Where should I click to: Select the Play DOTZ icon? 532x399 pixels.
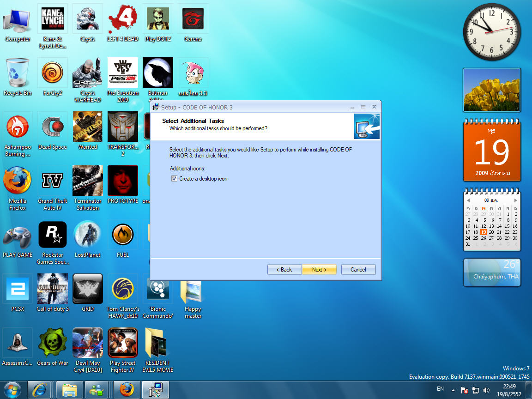point(158,24)
